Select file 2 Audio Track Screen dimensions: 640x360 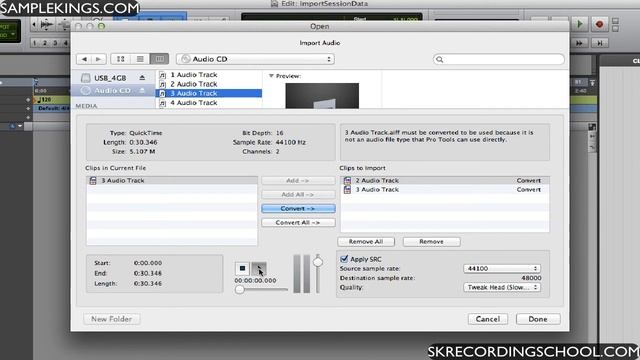tap(209, 84)
